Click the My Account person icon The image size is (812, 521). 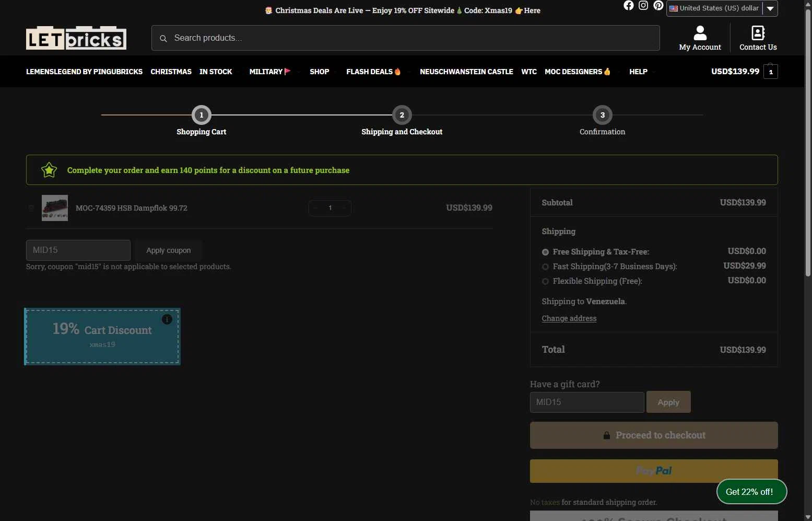tap(700, 33)
